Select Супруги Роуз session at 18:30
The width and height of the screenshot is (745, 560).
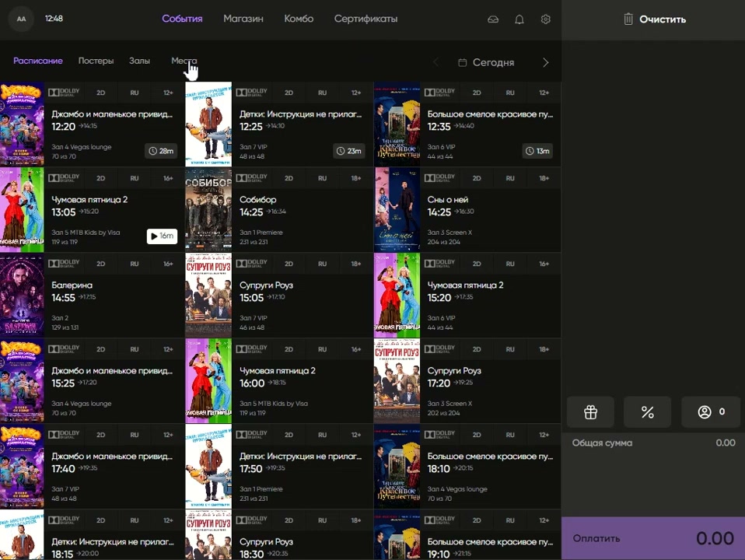(x=279, y=535)
